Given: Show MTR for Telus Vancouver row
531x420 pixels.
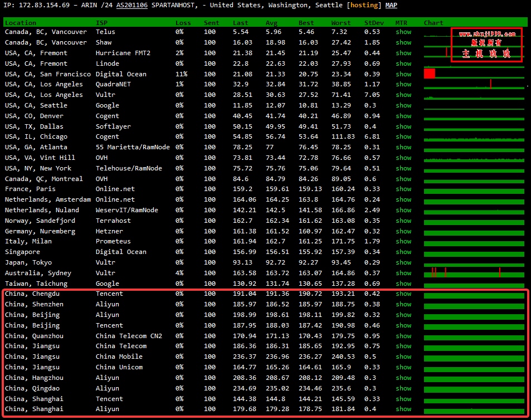Looking at the screenshot, I should tap(403, 32).
